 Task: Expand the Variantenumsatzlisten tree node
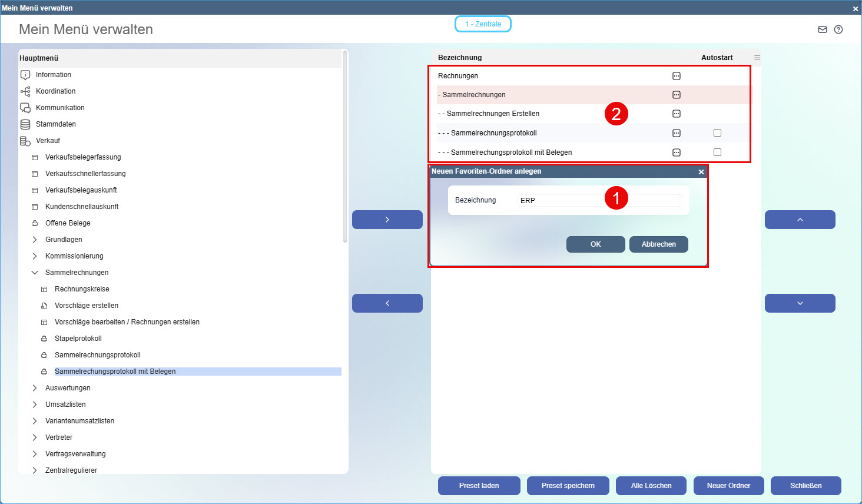[x=35, y=421]
